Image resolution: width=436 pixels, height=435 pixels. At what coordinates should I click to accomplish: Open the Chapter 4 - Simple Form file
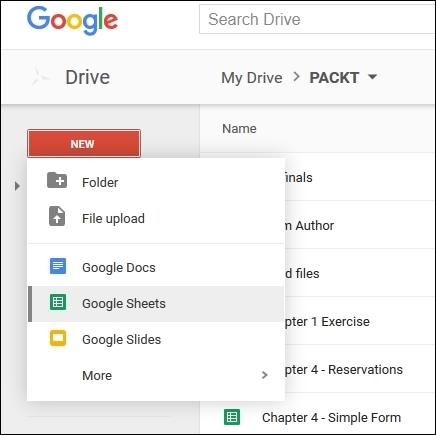(x=331, y=417)
